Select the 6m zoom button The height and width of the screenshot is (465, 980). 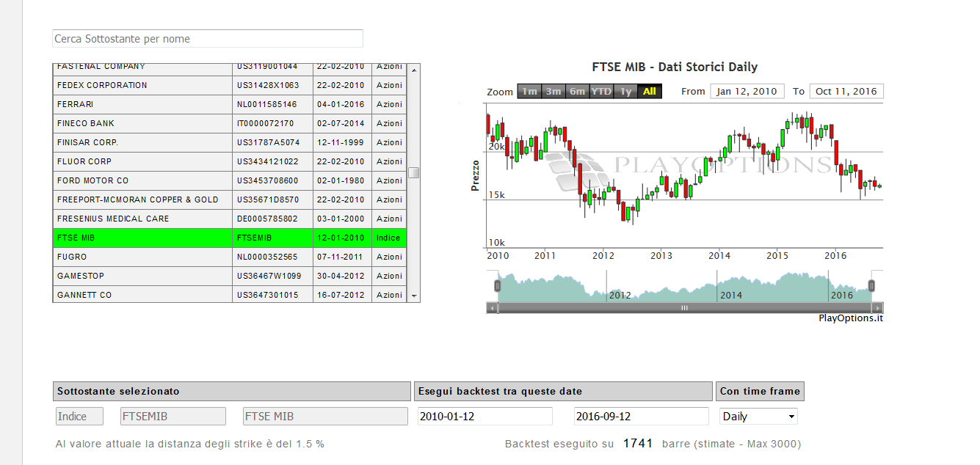tap(577, 92)
